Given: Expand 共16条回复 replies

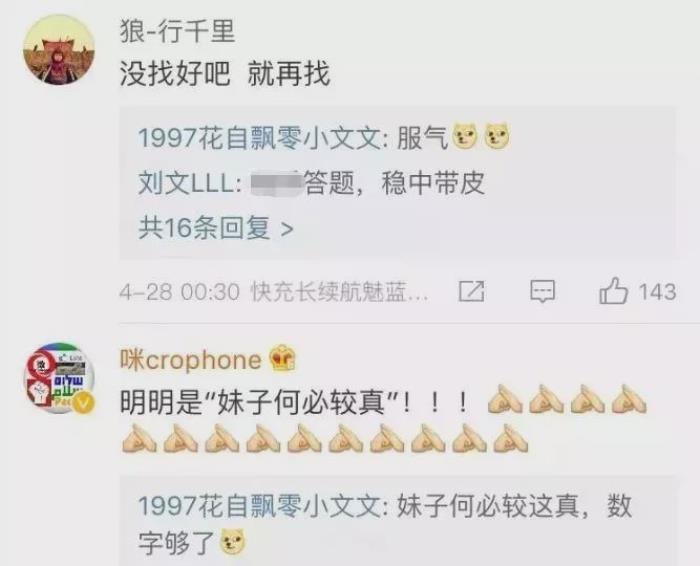Looking at the screenshot, I should pos(216,228).
